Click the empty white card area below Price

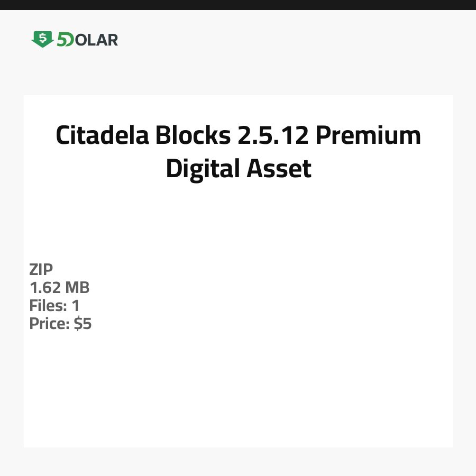point(238,391)
